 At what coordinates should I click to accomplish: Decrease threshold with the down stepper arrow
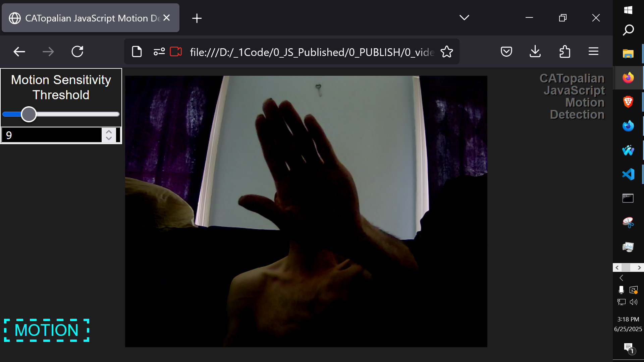(109, 138)
